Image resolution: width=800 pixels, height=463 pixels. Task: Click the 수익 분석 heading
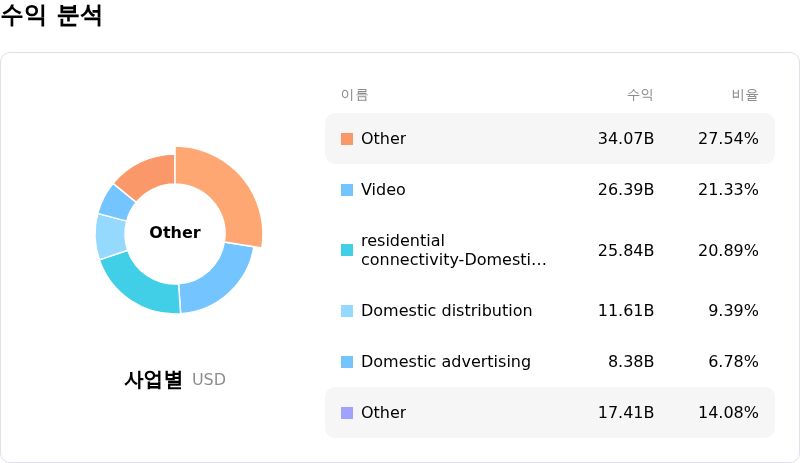pyautogui.click(x=51, y=14)
